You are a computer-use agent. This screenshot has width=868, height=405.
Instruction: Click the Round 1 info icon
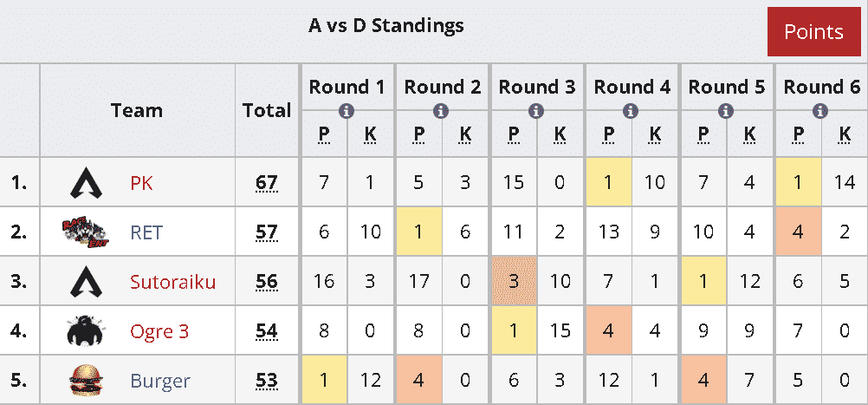coord(347,111)
